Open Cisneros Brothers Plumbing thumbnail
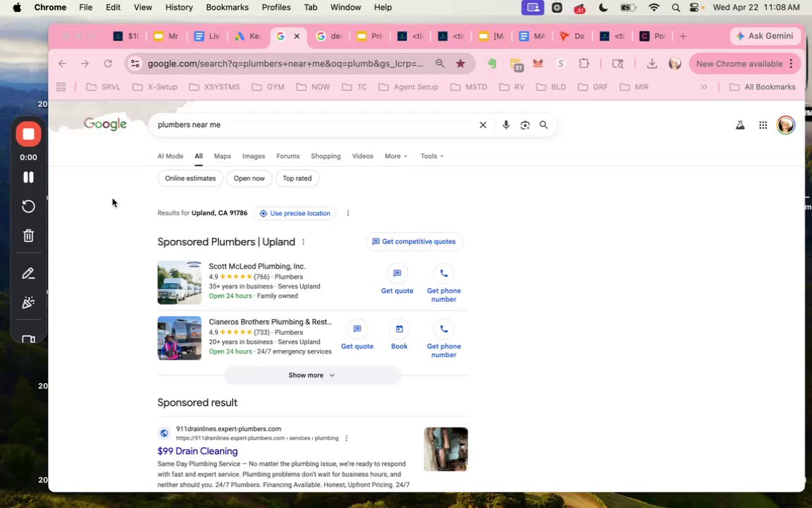 pos(179,338)
